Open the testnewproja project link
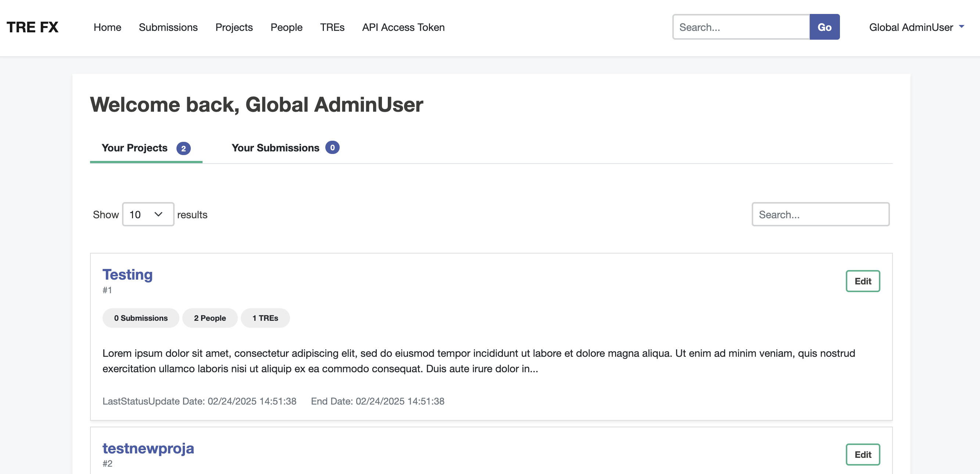The height and width of the screenshot is (474, 980). [x=148, y=448]
